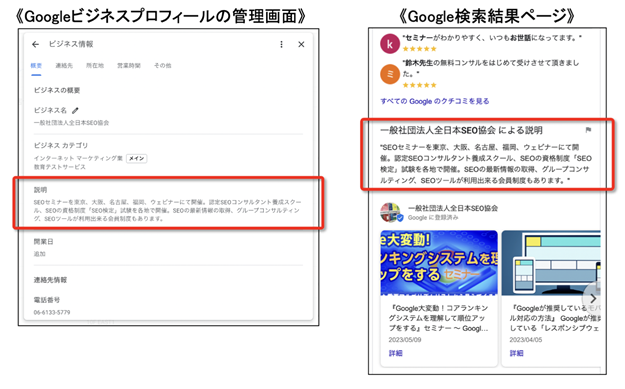The width and height of the screenshot is (625, 389).
Task: Open the その他 tab
Action: (163, 65)
